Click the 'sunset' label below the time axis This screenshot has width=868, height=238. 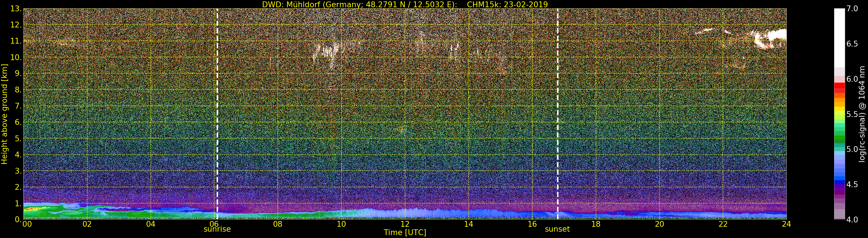[x=557, y=229]
